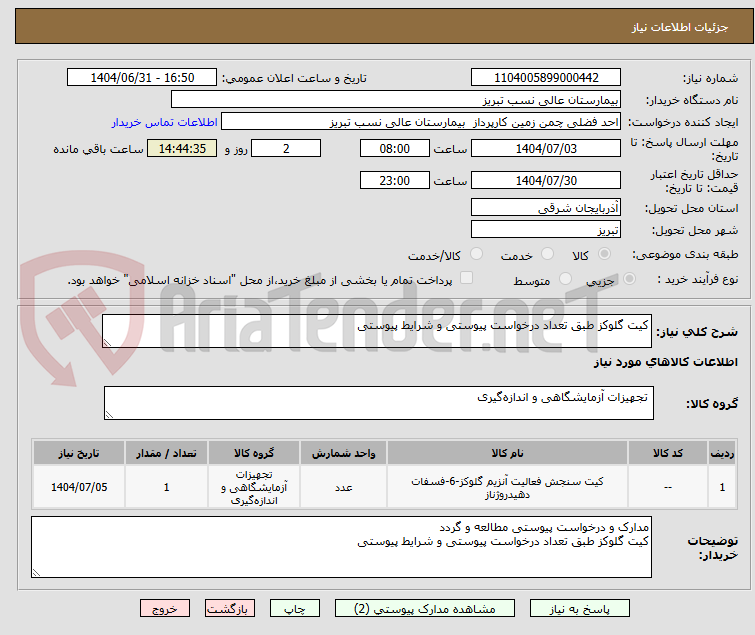755x635 pixels.
Task: Click the تاریخ نیاز column header
Action: pyautogui.click(x=79, y=453)
